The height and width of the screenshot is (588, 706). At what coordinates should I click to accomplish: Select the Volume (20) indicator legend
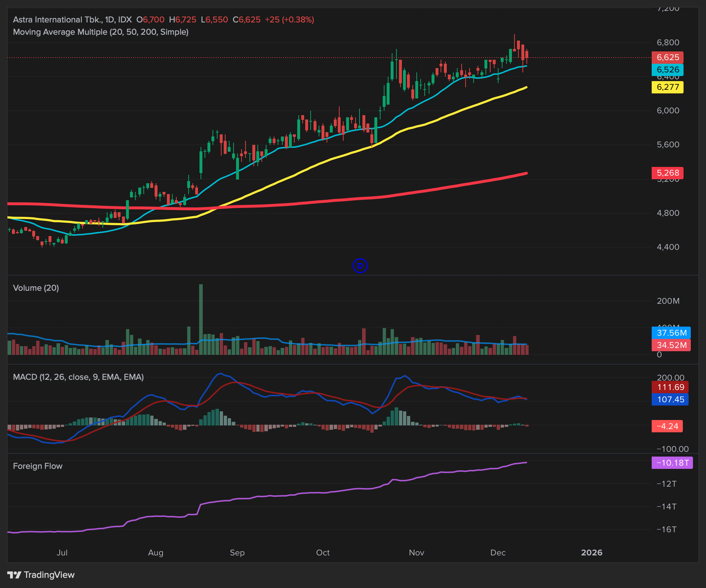pos(36,288)
